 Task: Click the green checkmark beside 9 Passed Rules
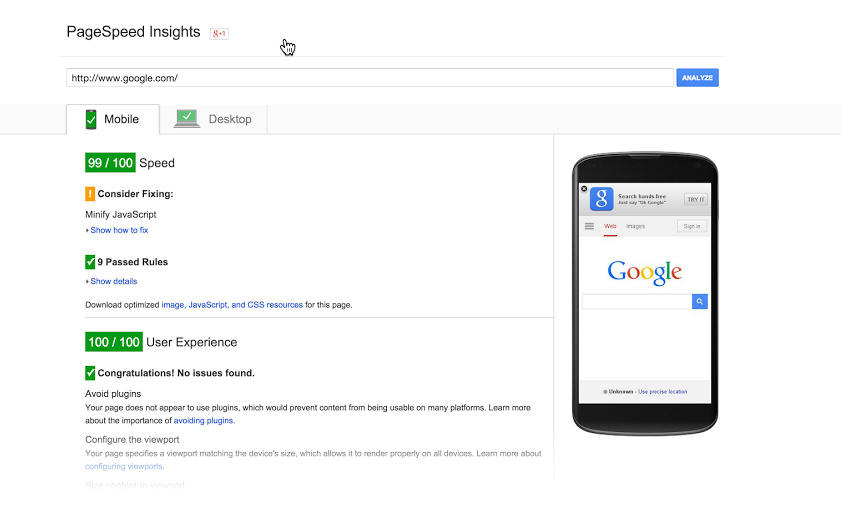pyautogui.click(x=90, y=262)
